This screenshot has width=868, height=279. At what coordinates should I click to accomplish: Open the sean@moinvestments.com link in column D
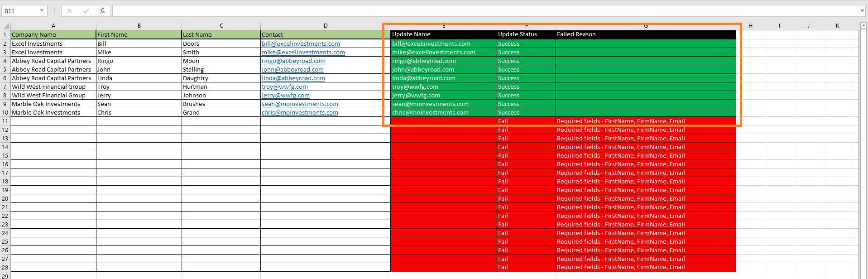(x=300, y=104)
